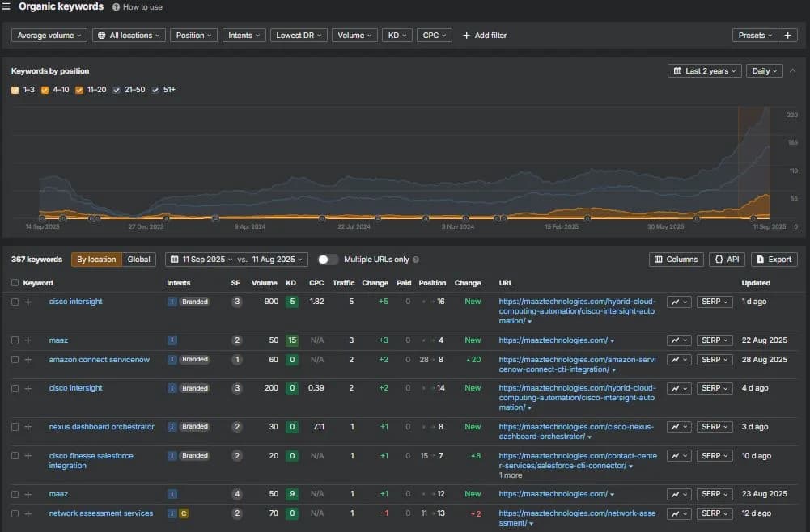Check the box for amazon connect servicenow
810x532 pixels.
pos(15,360)
